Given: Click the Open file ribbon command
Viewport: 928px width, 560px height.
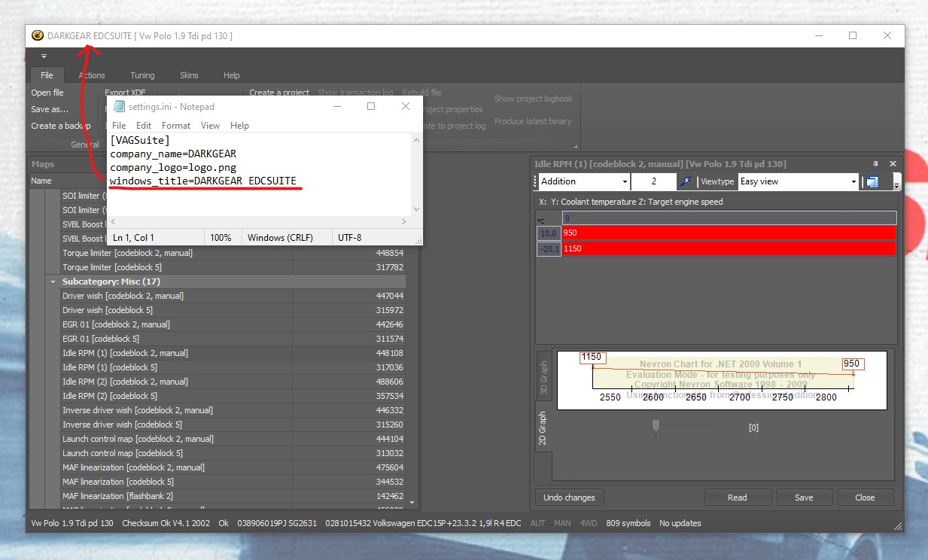Looking at the screenshot, I should (47, 93).
